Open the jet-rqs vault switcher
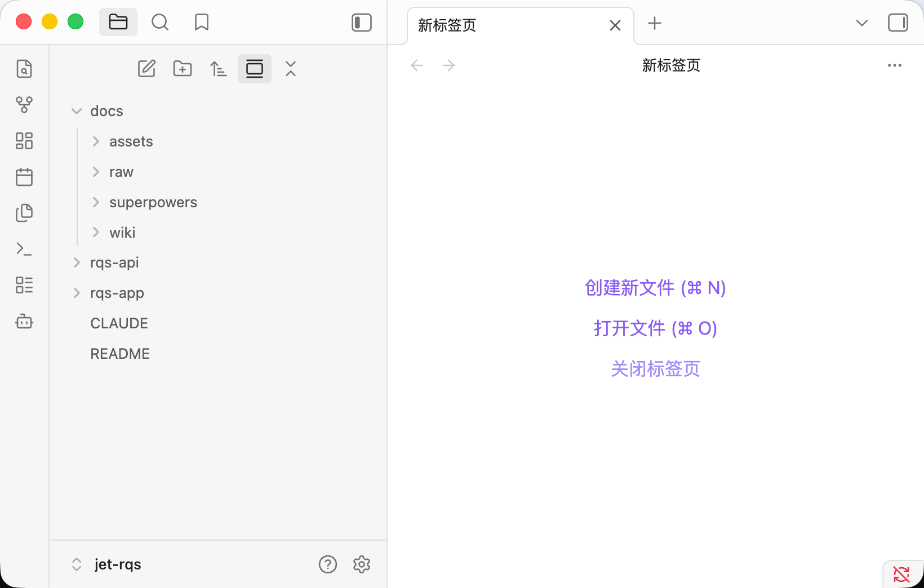 107,564
